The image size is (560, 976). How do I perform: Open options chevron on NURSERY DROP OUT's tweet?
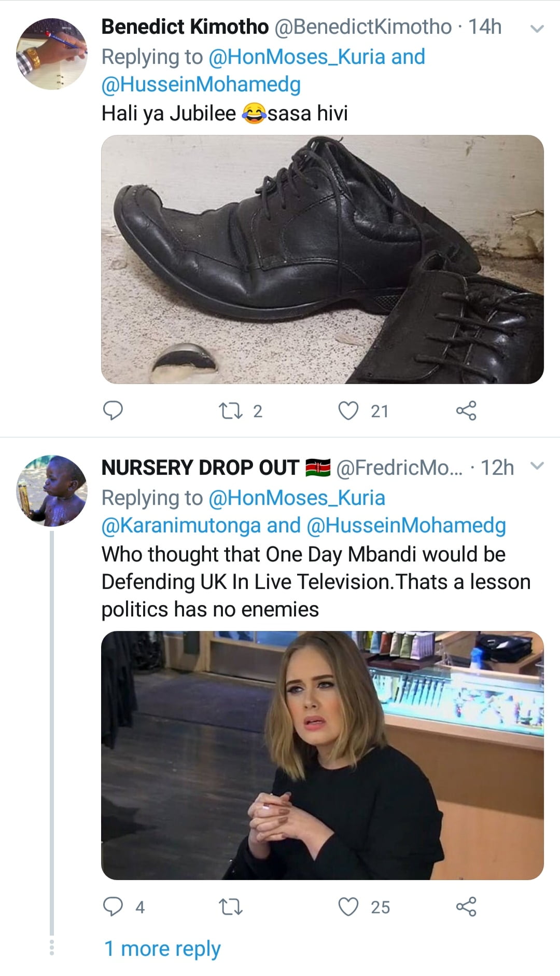click(x=538, y=466)
